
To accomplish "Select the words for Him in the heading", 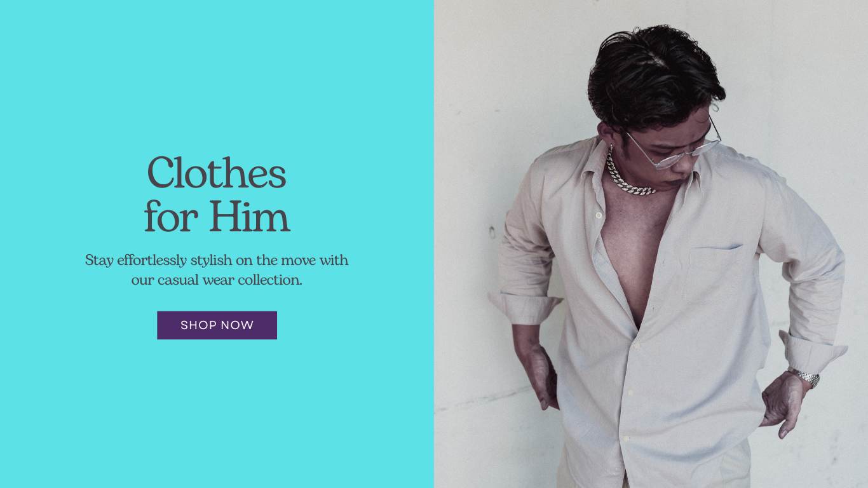I will (217, 217).
